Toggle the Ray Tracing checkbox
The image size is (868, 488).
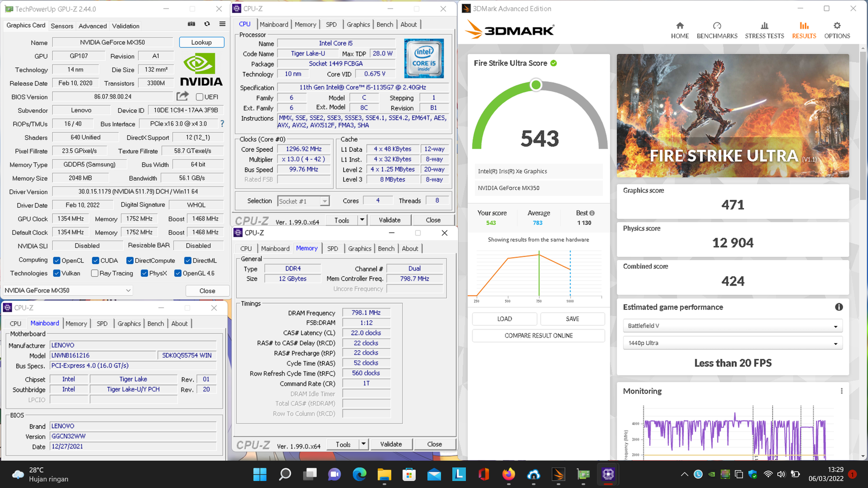(x=95, y=273)
